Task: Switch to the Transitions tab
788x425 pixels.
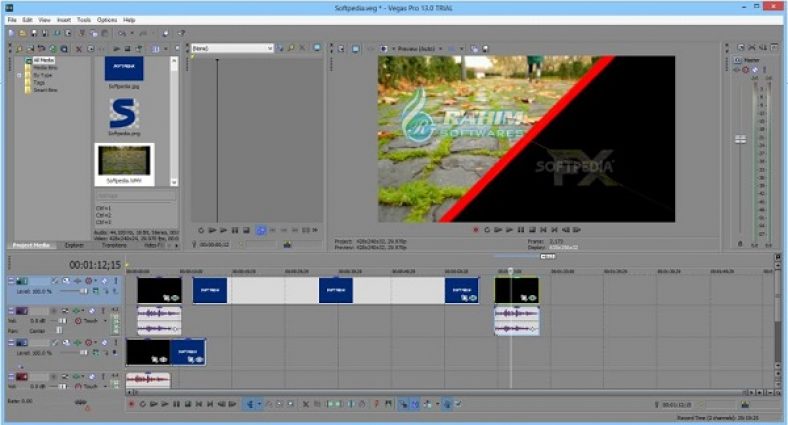Action: click(114, 245)
